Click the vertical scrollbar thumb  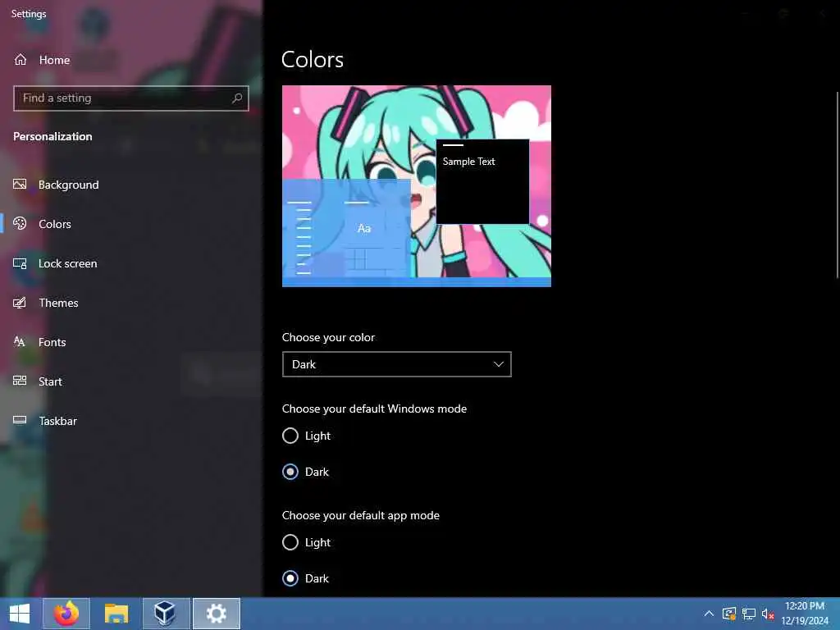point(838,185)
